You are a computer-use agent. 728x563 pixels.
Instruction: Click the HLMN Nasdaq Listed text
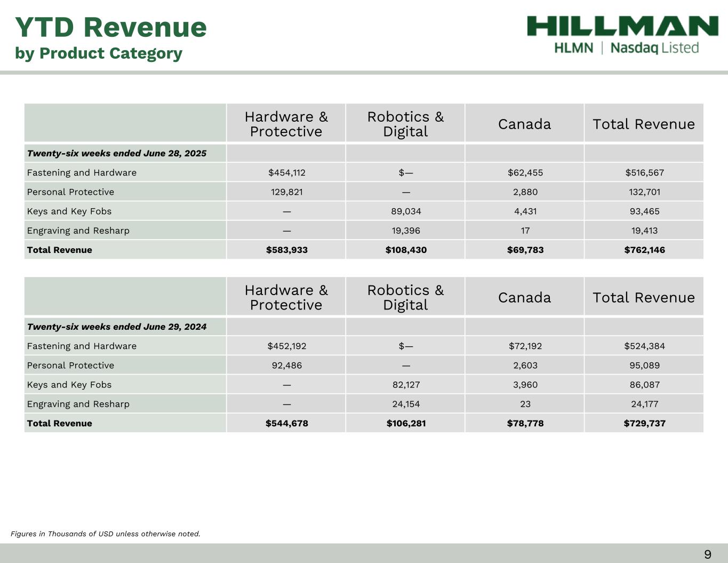(x=626, y=48)
